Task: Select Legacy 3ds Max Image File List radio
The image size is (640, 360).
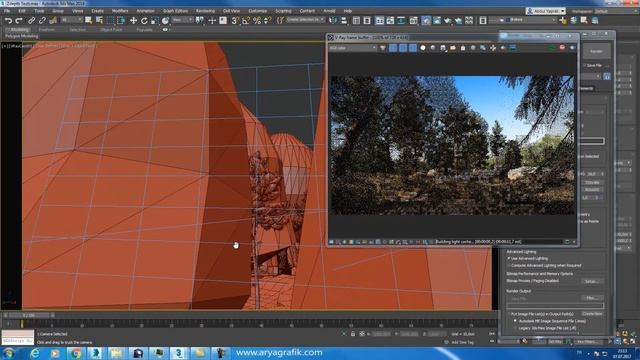Action: tap(515, 328)
